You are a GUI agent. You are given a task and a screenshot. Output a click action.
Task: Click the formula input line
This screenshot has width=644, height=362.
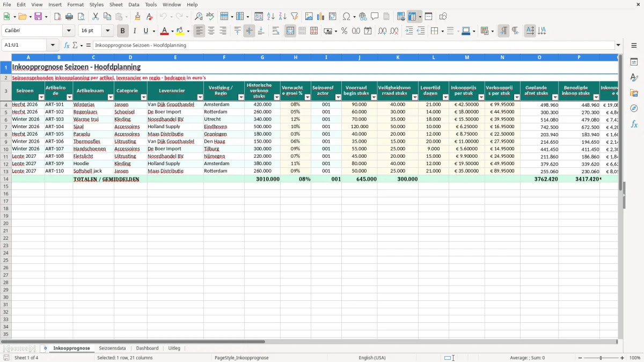(x=353, y=45)
